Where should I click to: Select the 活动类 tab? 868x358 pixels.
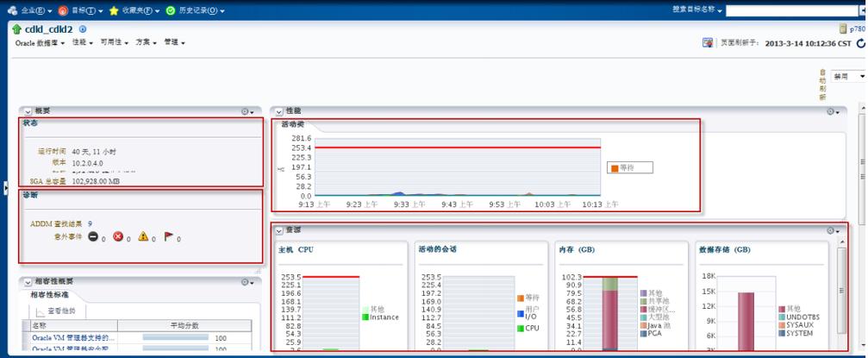coord(293,124)
